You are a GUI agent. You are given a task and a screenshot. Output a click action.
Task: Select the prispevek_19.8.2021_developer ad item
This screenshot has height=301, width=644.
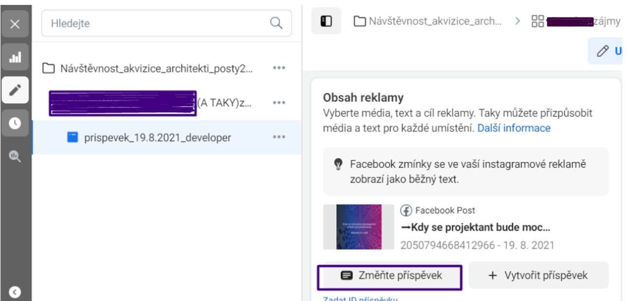(157, 138)
